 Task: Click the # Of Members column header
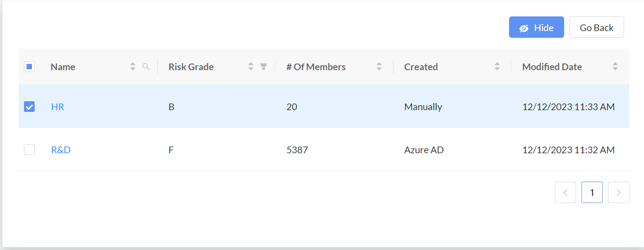pyautogui.click(x=316, y=67)
